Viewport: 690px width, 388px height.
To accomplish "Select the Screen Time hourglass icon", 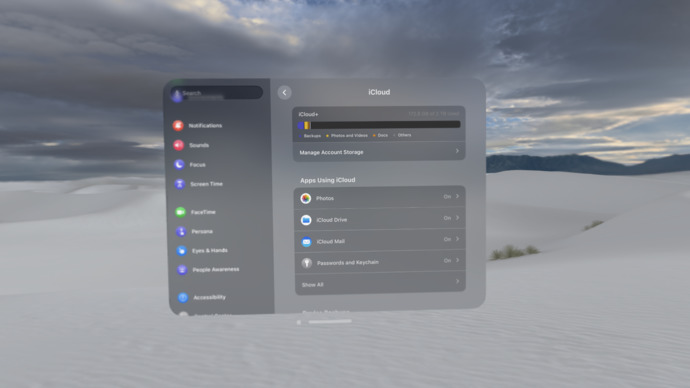I will [x=179, y=184].
